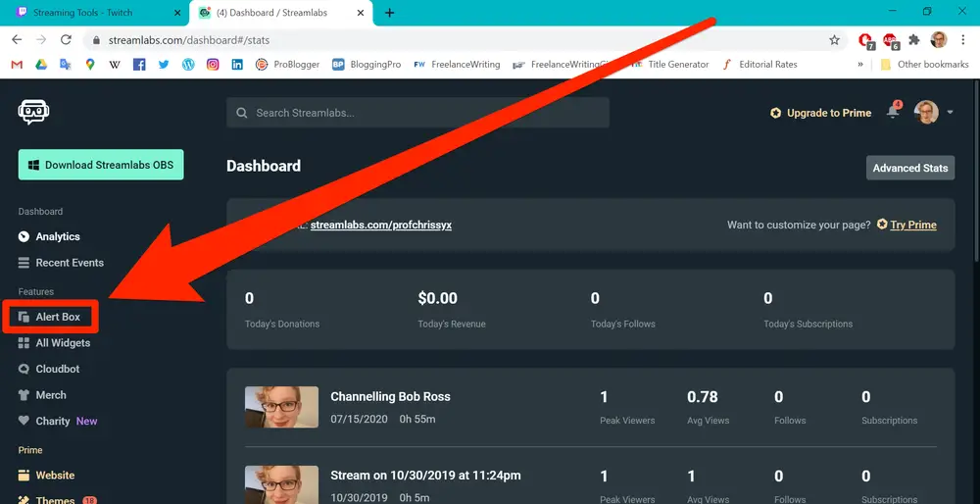Click the Advanced Stats button

tap(909, 168)
